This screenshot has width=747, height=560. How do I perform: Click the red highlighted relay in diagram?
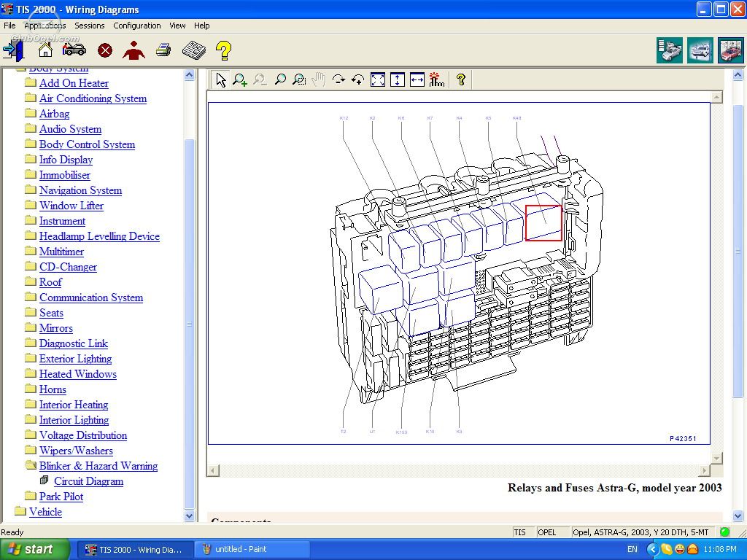[x=543, y=223]
